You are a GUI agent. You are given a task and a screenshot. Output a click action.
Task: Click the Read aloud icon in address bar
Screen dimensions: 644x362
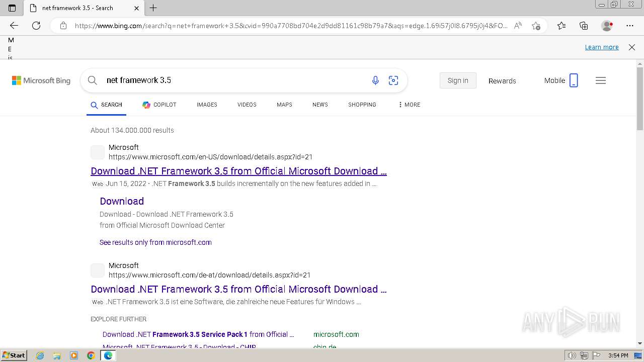click(518, 26)
